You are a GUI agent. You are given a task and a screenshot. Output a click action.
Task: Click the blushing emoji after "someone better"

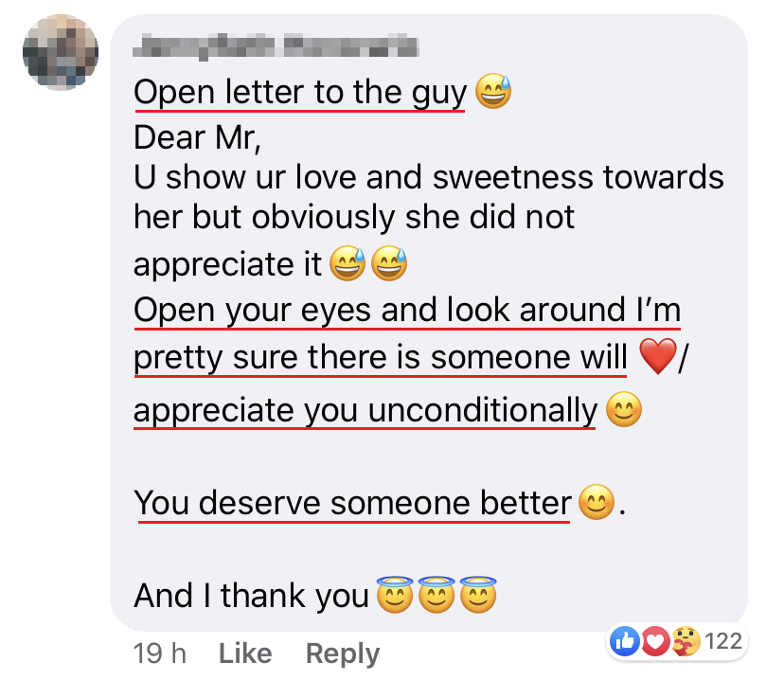click(x=595, y=502)
